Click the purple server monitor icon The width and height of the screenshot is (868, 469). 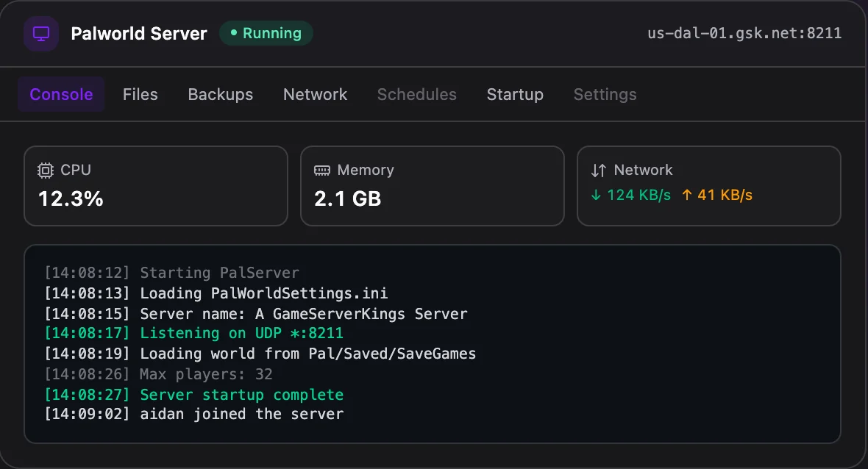[41, 34]
